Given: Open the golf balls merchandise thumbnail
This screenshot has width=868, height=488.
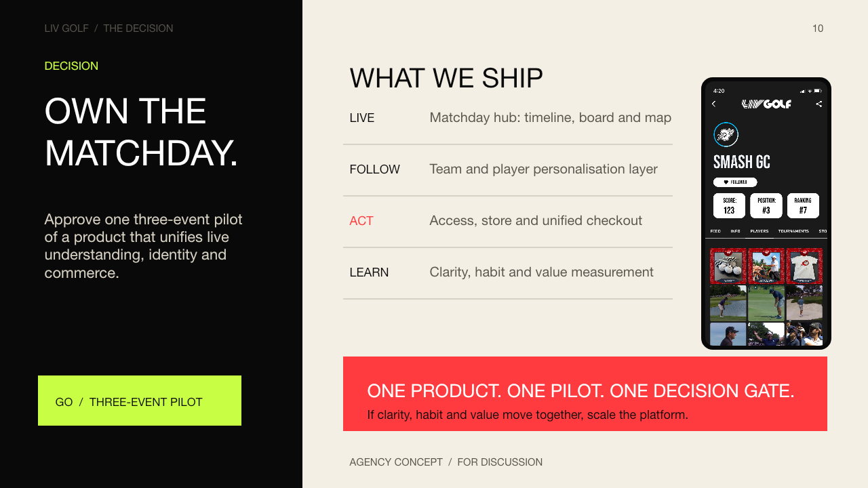Looking at the screenshot, I should [x=728, y=266].
